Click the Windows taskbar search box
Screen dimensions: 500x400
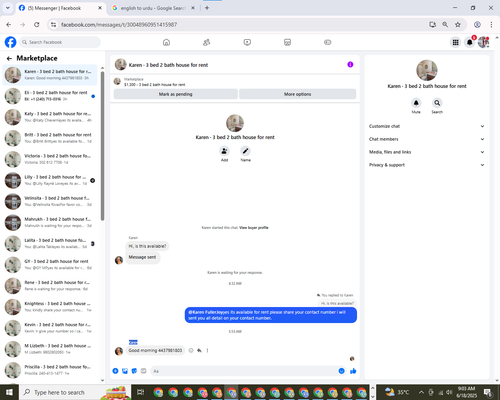(75, 392)
